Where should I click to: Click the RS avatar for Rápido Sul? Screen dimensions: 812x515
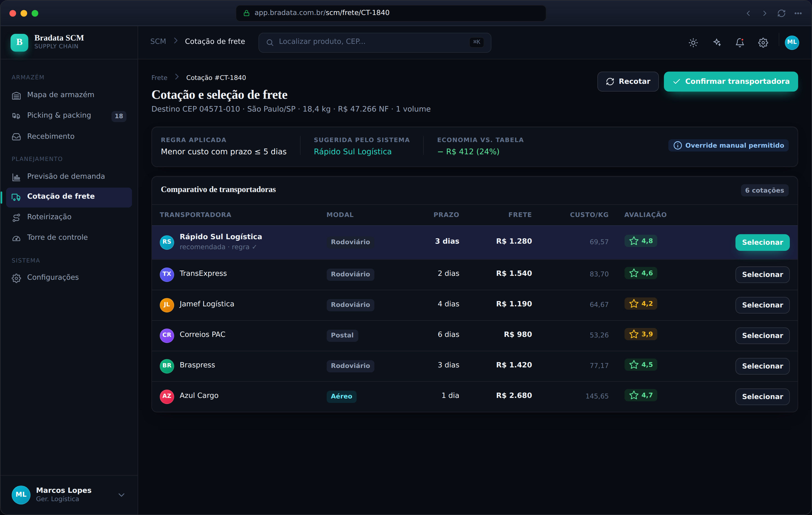(167, 242)
